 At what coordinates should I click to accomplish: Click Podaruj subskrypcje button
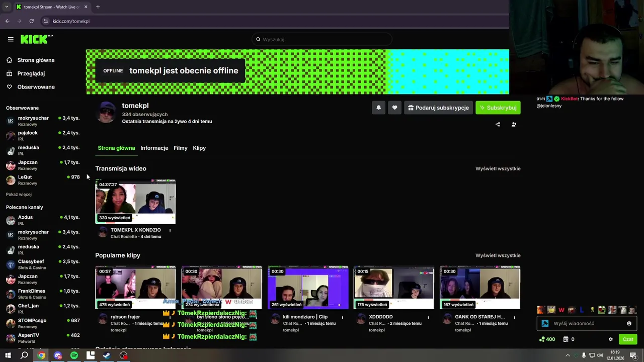point(438,108)
